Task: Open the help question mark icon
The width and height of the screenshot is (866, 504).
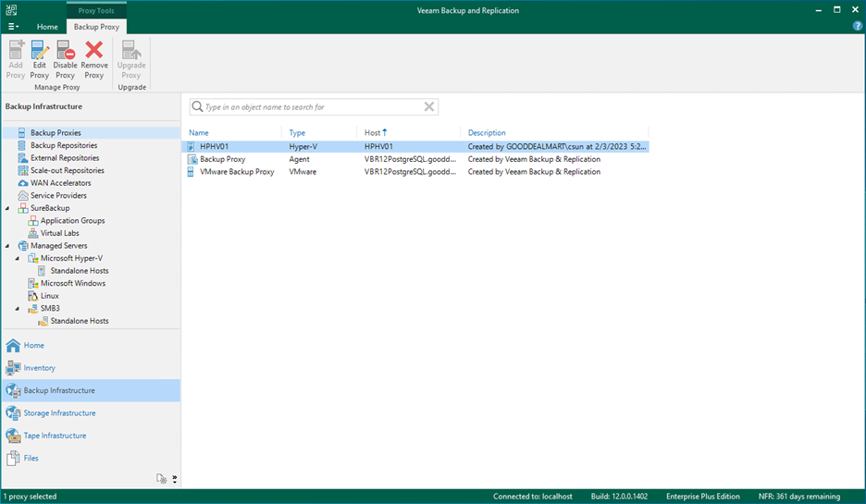Action: pos(857,26)
